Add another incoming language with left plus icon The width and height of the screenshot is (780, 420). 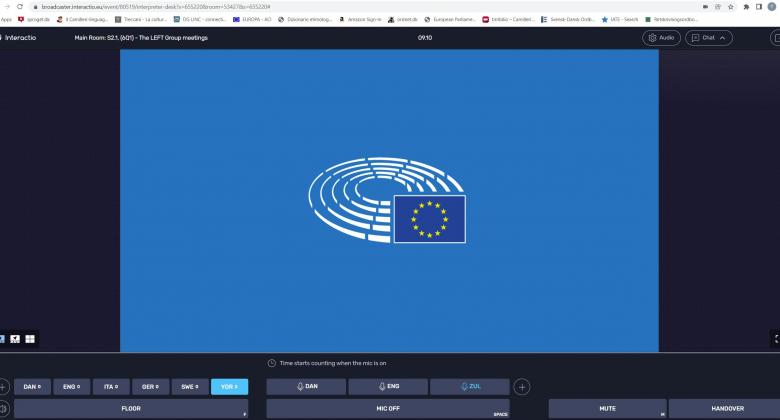(2, 387)
